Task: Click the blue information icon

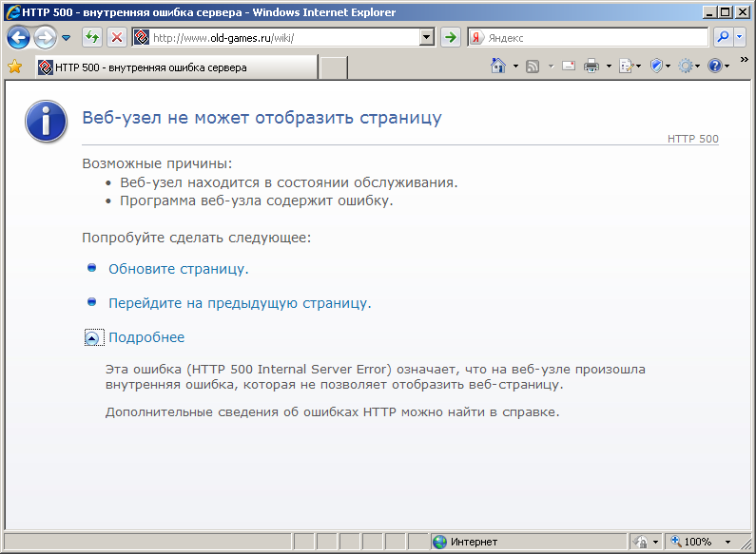Action: point(46,121)
